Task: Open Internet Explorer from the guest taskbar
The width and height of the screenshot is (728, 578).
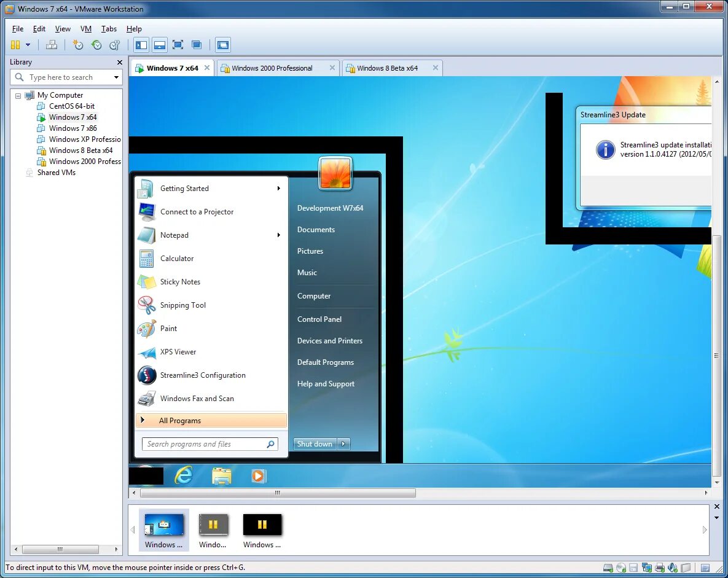Action: coord(184,476)
